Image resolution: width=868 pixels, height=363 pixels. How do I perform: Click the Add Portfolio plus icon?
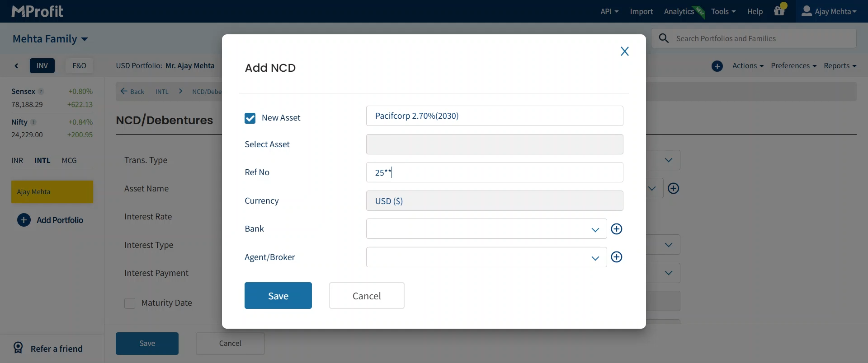[24, 220]
